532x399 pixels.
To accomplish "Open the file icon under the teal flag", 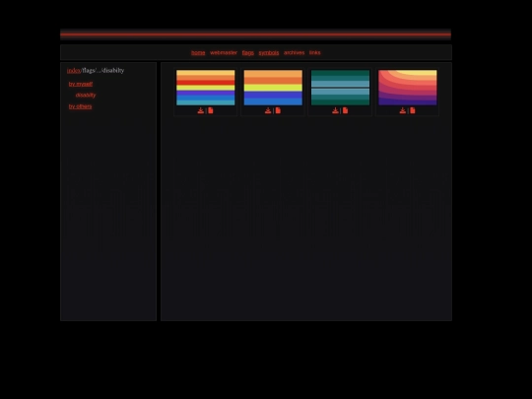I will (345, 110).
